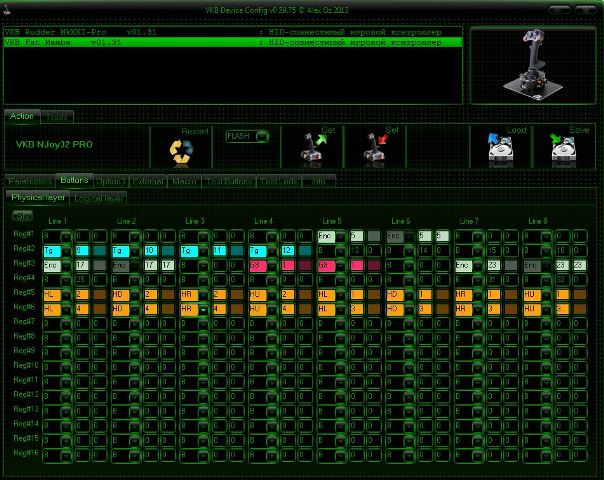Open the Test Leds tab

point(279,181)
